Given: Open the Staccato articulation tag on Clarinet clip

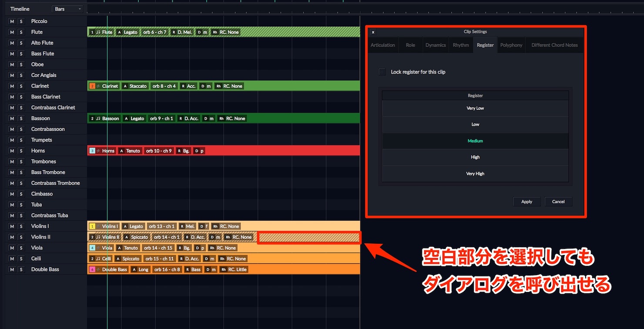Looking at the screenshot, I should 135,86.
